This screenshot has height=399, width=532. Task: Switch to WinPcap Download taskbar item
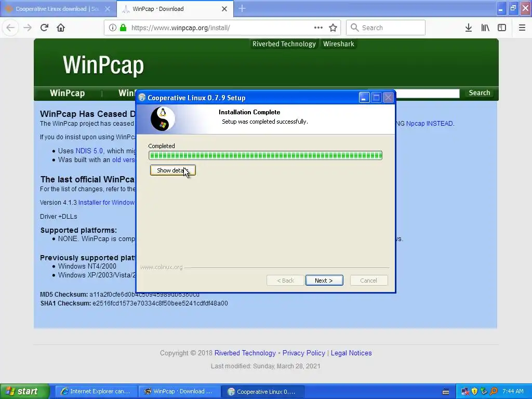(179, 391)
